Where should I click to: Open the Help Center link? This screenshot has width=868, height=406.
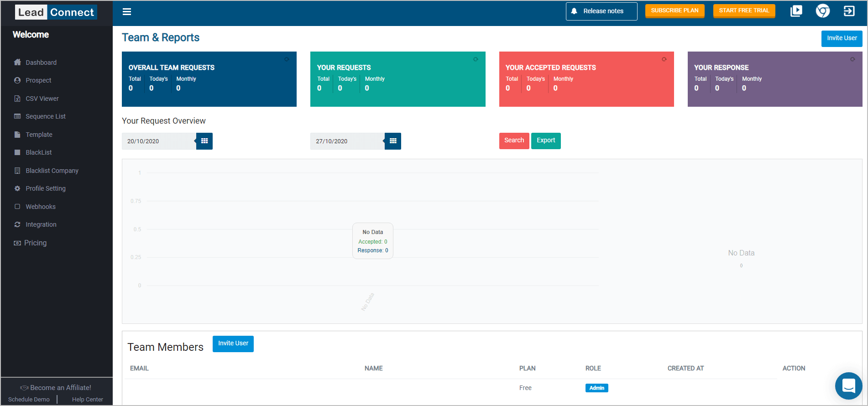coord(88,400)
